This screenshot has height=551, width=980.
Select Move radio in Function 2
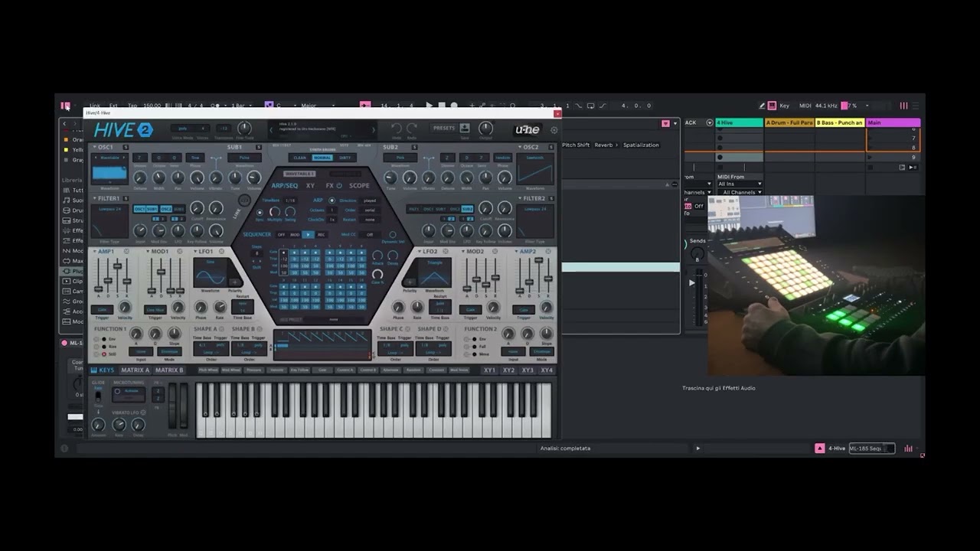pos(473,354)
